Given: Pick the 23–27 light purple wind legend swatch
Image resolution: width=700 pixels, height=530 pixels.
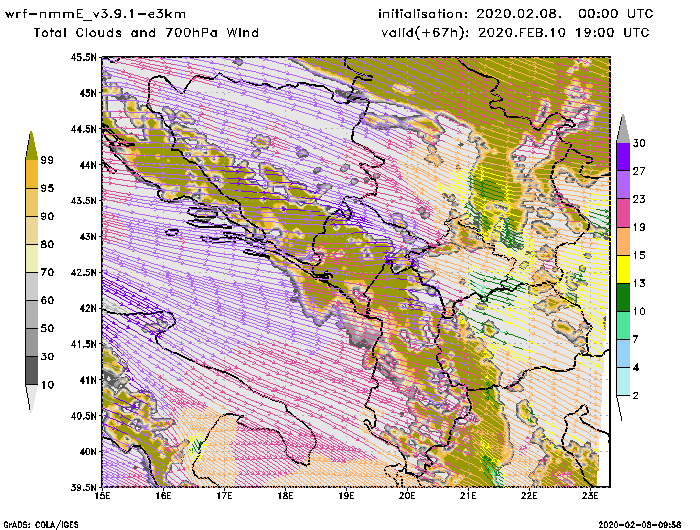Looking at the screenshot, I should (x=623, y=185).
